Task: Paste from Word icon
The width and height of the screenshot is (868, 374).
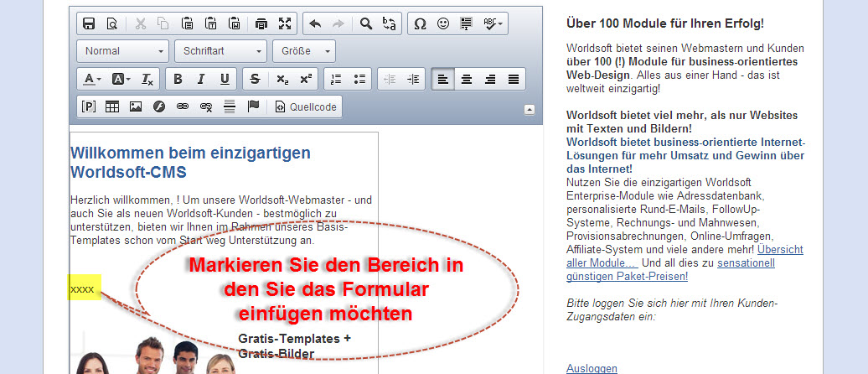Action: tap(234, 23)
